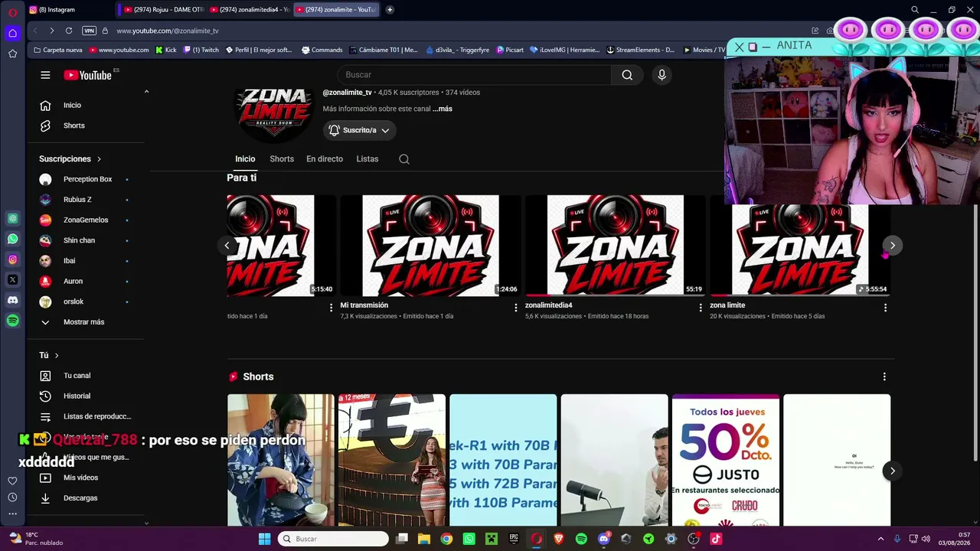This screenshot has width=980, height=551.
Task: Open the 50% Dcto. JUSTO Short
Action: (x=726, y=461)
